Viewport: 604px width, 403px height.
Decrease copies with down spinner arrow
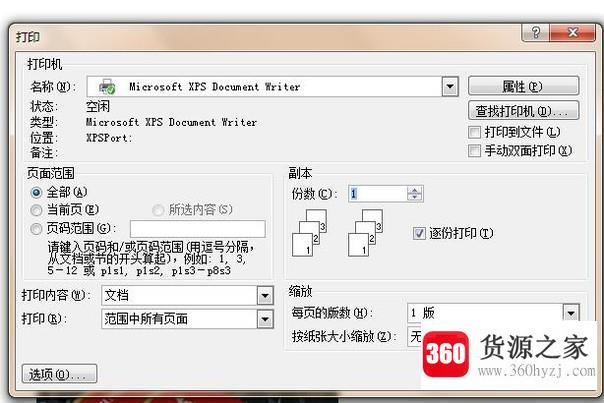click(x=415, y=198)
